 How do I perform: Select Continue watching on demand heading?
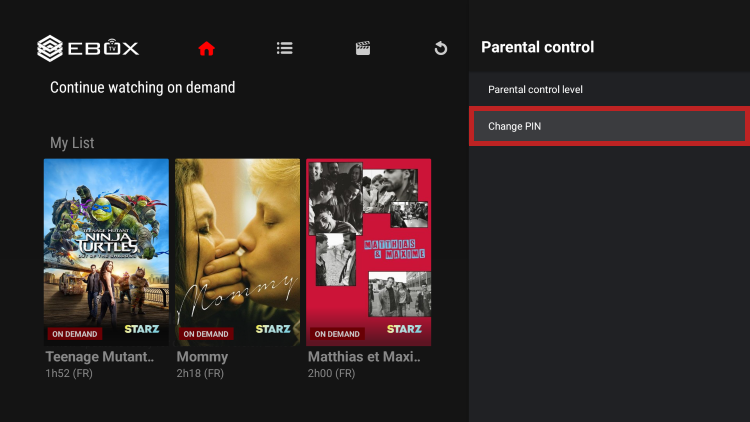coord(142,88)
